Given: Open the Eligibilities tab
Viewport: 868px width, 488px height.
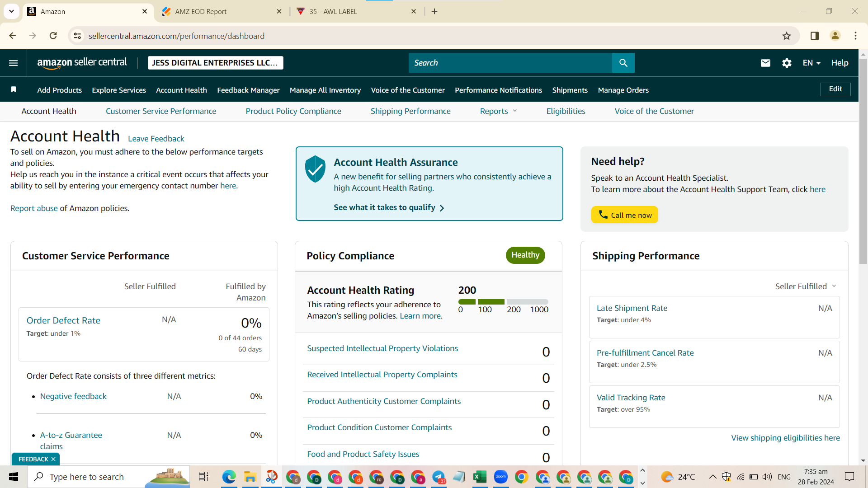Looking at the screenshot, I should [x=566, y=111].
